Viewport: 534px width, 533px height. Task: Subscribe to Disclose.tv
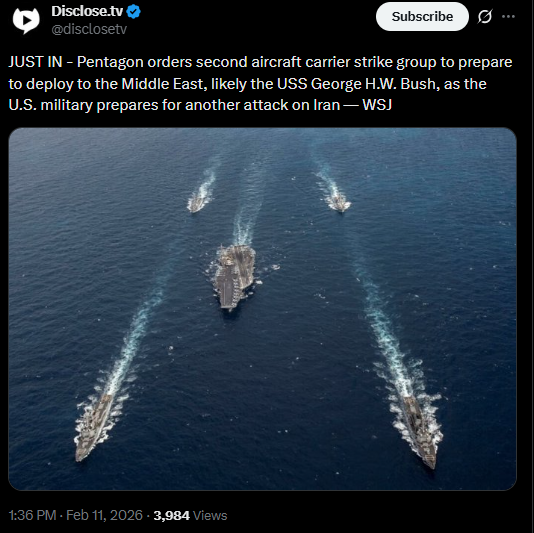tap(422, 16)
